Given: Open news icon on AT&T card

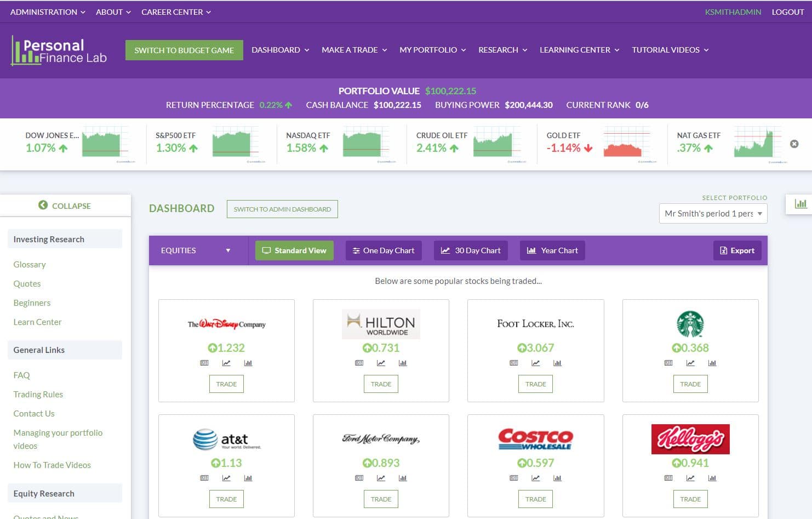Looking at the screenshot, I should [x=204, y=478].
